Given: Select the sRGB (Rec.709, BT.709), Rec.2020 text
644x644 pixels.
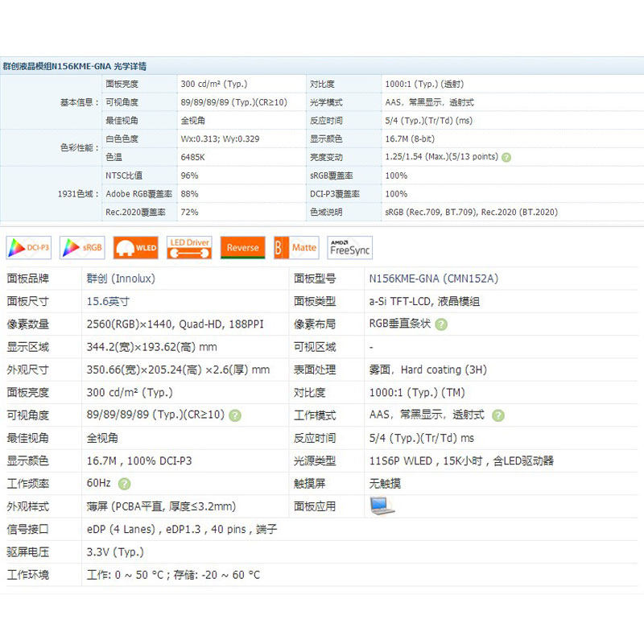Looking at the screenshot, I should [x=471, y=212].
